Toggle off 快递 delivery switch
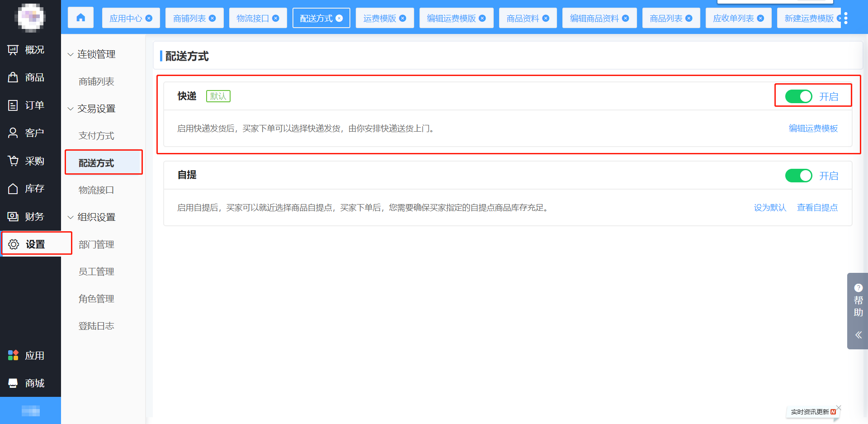The image size is (868, 424). [x=798, y=96]
